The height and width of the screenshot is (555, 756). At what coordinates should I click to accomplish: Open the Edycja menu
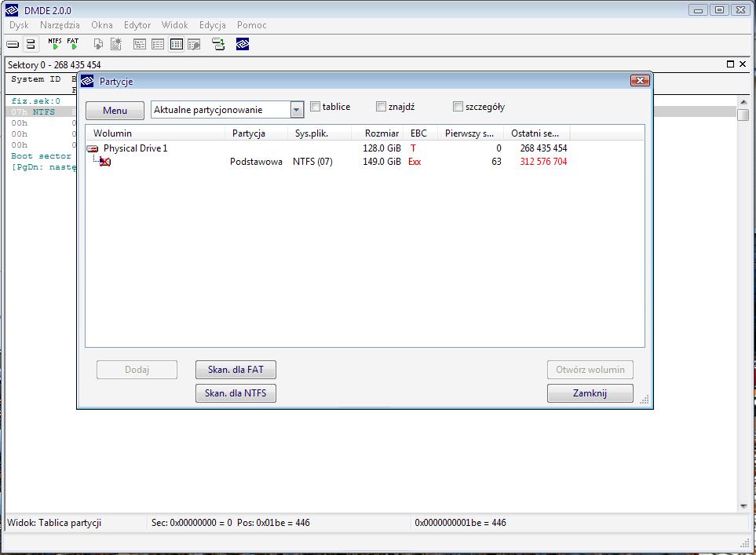click(x=212, y=25)
